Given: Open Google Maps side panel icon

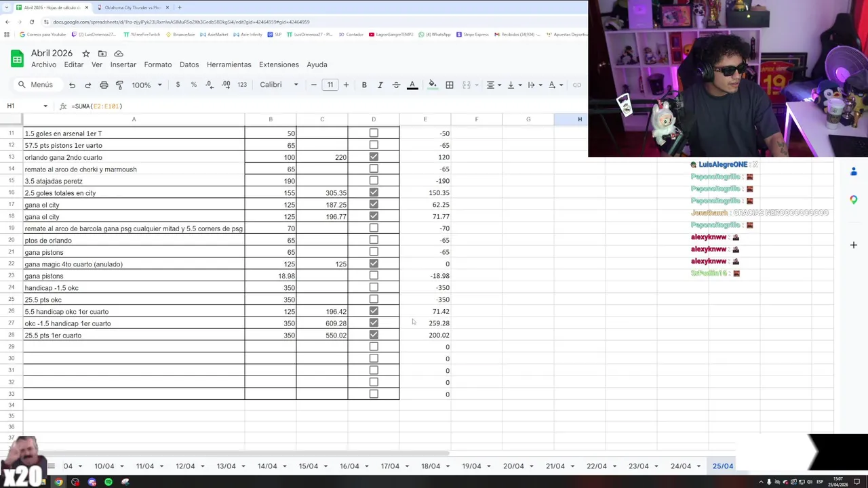Looking at the screenshot, I should (x=854, y=199).
